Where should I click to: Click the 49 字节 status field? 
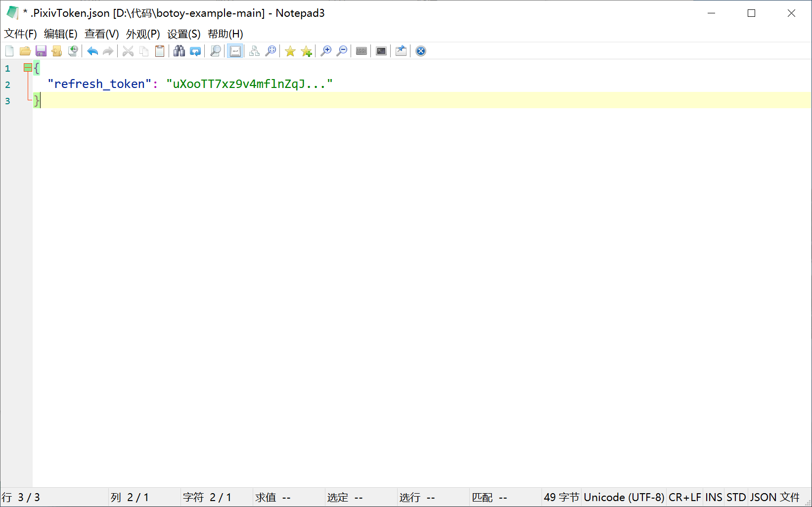[561, 497]
